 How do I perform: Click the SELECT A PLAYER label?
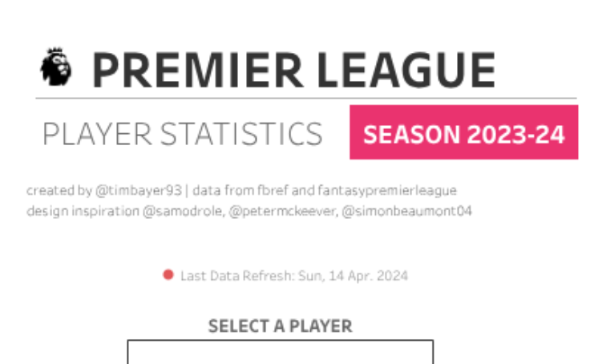(280, 326)
